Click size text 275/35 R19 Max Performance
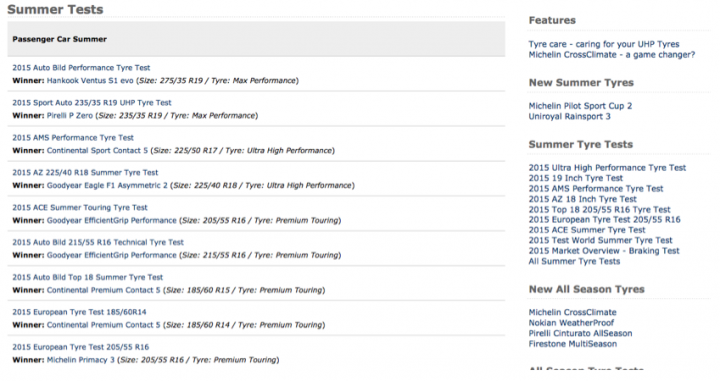 218,80
